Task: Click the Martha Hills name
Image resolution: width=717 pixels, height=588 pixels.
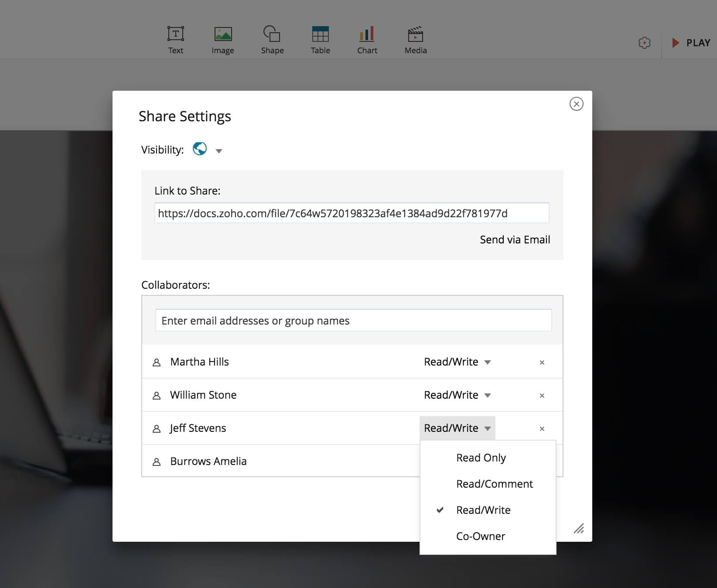Action: pyautogui.click(x=199, y=362)
